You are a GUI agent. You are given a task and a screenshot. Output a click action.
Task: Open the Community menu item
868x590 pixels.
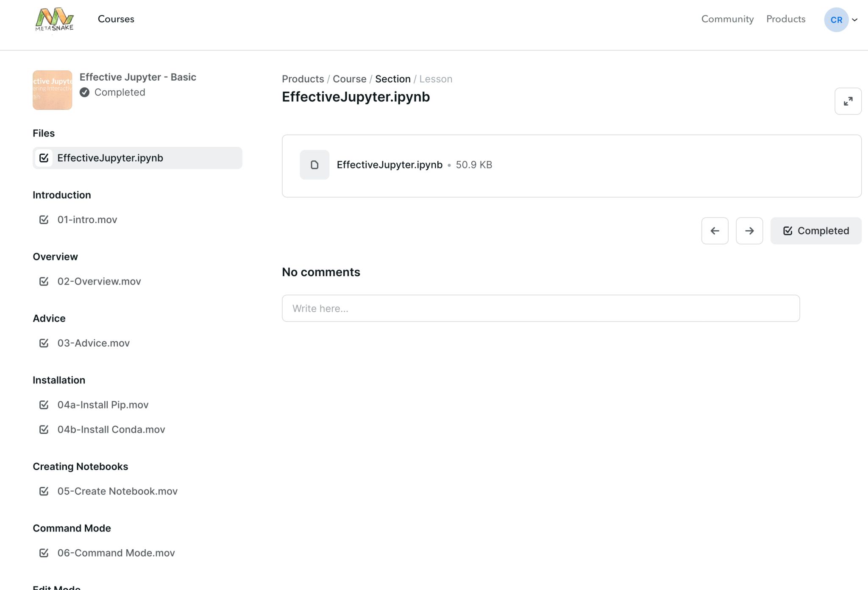727,19
